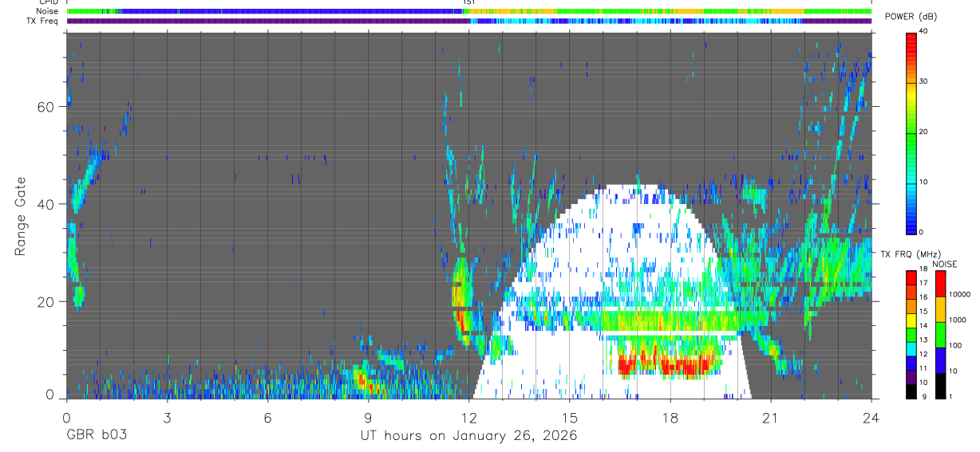This screenshot has width=980, height=452.
Task: Click the x-axis tick label '18'
Action: pyautogui.click(x=670, y=417)
